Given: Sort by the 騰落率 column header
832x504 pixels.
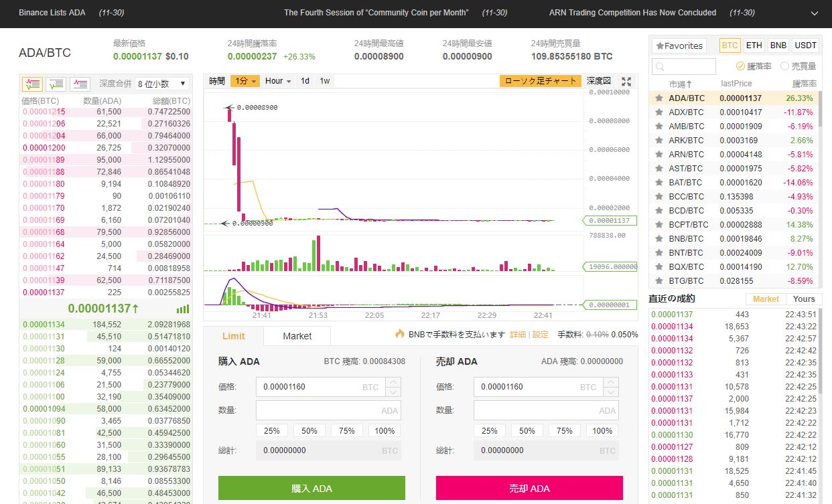Looking at the screenshot, I should 804,84.
